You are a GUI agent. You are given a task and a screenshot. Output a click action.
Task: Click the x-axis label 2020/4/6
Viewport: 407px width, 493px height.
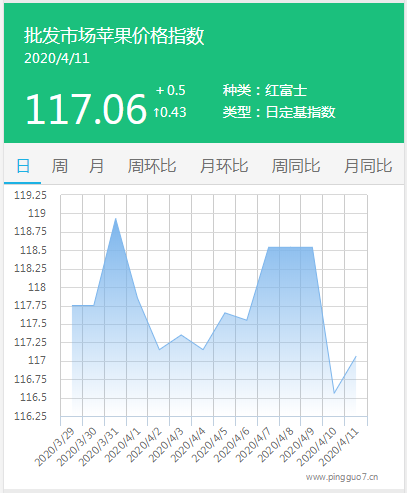coord(232,445)
